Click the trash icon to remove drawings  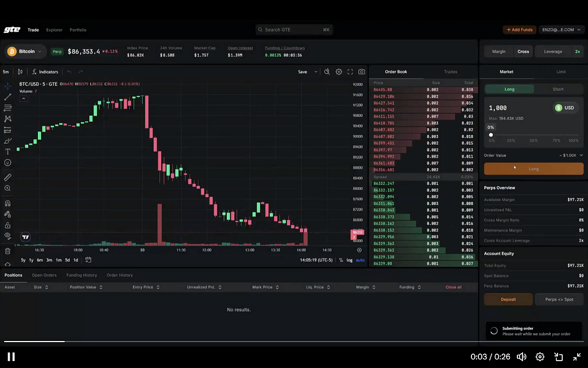click(x=7, y=251)
